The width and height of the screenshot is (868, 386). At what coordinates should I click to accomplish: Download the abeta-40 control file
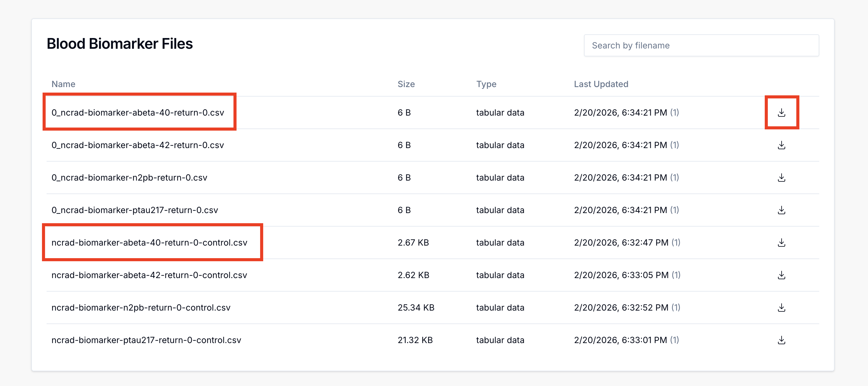782,242
